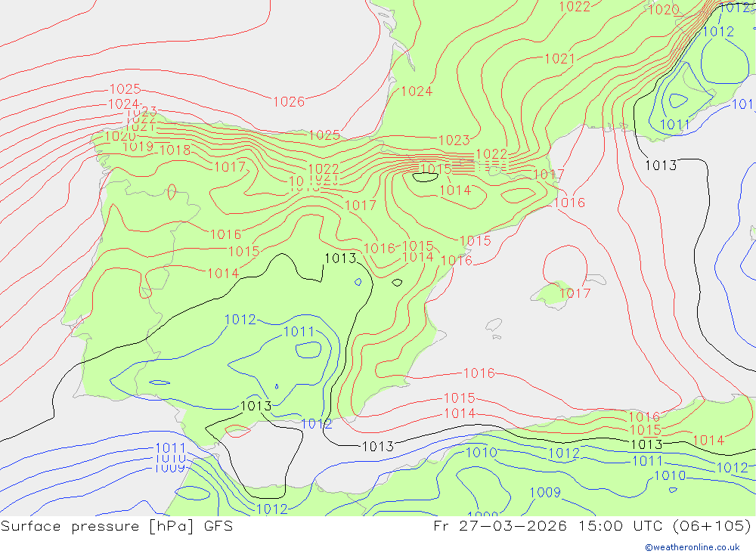Click the red 1016 label in the Mediterranean south of Ibiza
Image resolution: width=756 pixels, height=554 pixels.
[x=479, y=373]
